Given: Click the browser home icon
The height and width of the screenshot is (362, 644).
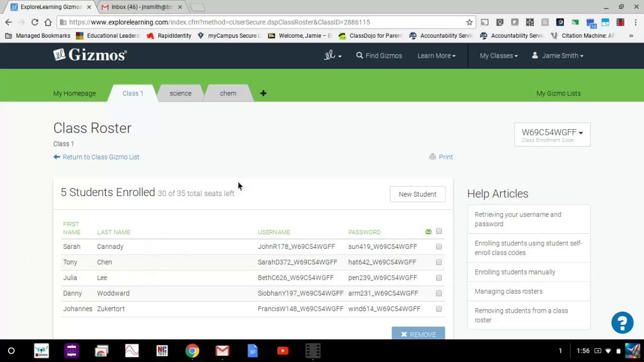Looking at the screenshot, I should 48,22.
